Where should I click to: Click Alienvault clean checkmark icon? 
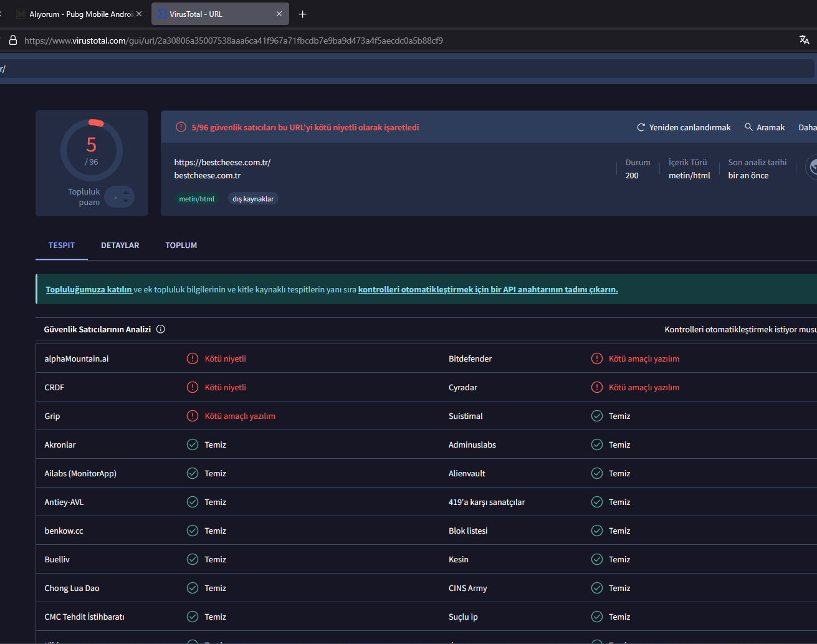[597, 473]
